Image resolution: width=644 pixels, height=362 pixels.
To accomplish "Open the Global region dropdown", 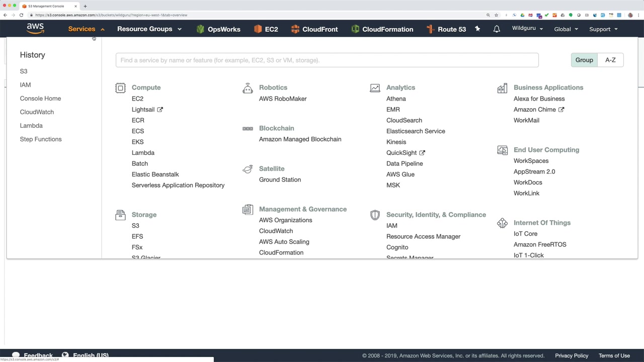I will pos(566,29).
